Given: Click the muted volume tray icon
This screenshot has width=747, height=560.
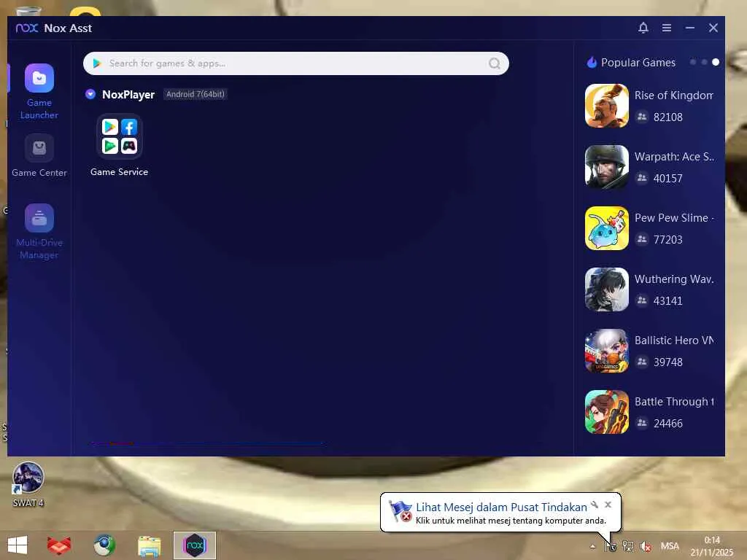Looking at the screenshot, I should pos(646,546).
